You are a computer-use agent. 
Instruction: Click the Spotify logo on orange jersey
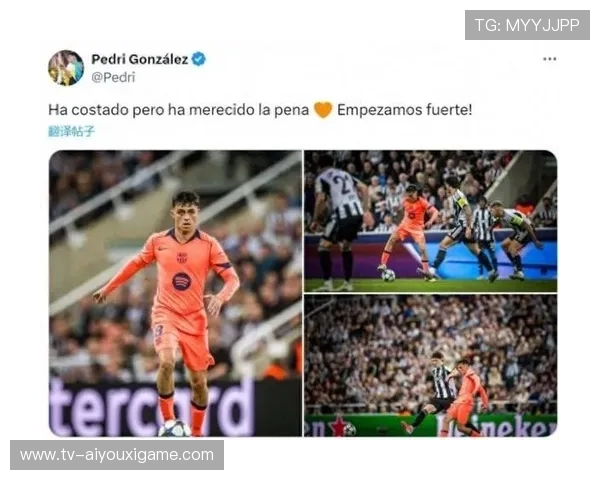(x=181, y=281)
